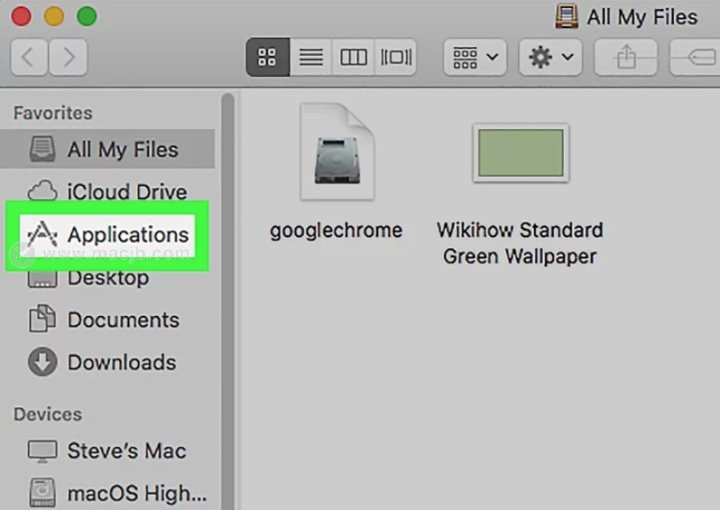720x510 pixels.
Task: Click the Share toolbar button
Action: 626,57
